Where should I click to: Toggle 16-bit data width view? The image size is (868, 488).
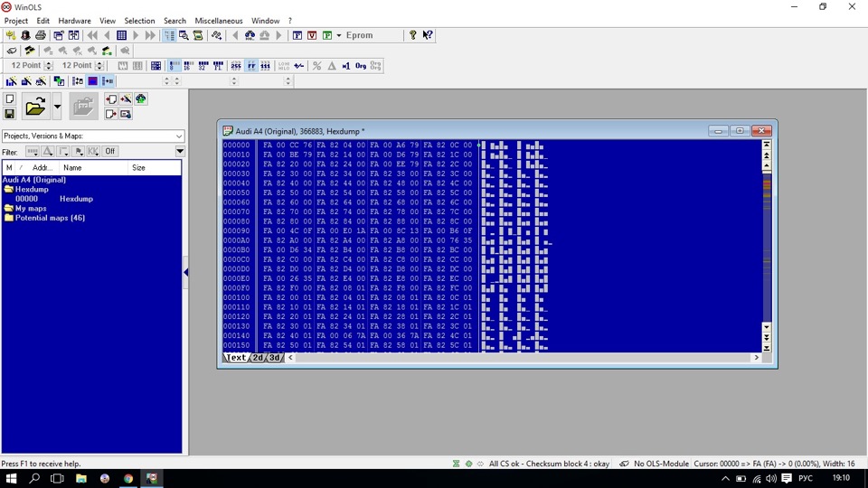pyautogui.click(x=189, y=66)
